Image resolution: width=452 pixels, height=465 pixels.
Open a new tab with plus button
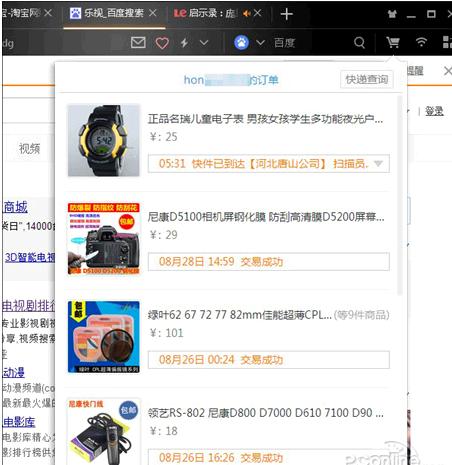tap(286, 14)
